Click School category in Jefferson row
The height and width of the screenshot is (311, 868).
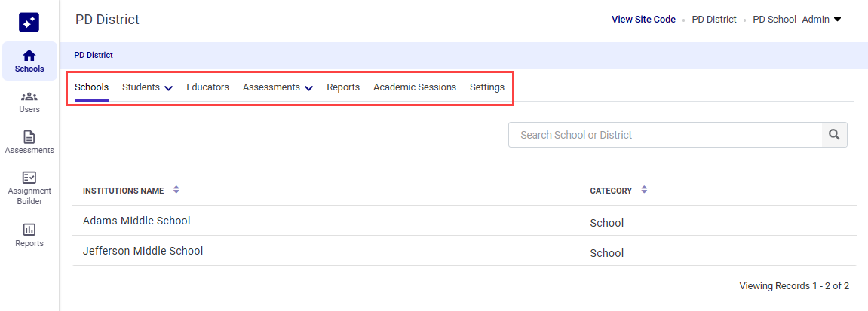[x=607, y=253]
